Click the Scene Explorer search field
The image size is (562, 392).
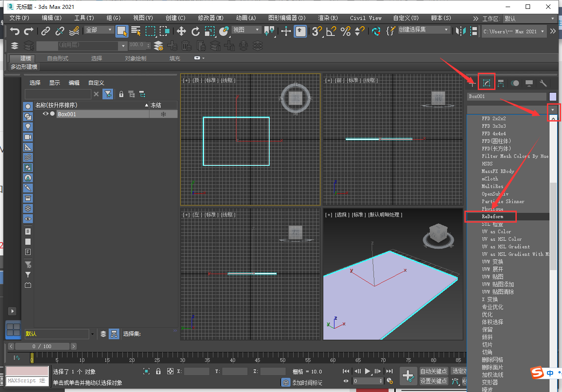[58, 94]
